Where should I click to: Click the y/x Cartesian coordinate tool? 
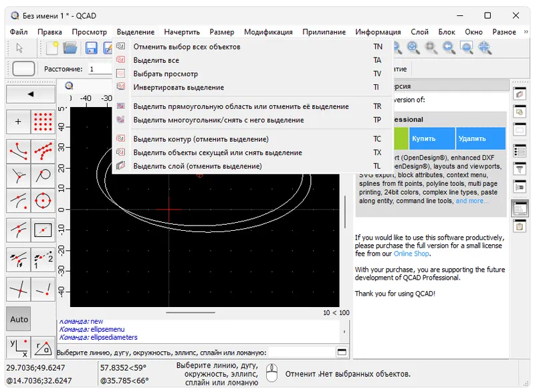click(19, 347)
